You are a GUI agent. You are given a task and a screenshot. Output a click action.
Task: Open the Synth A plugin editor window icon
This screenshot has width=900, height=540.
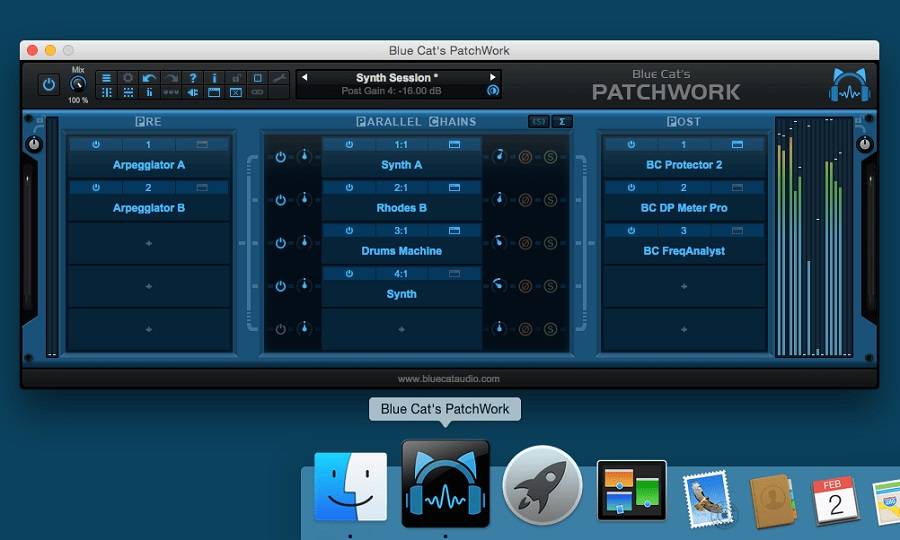click(454, 145)
